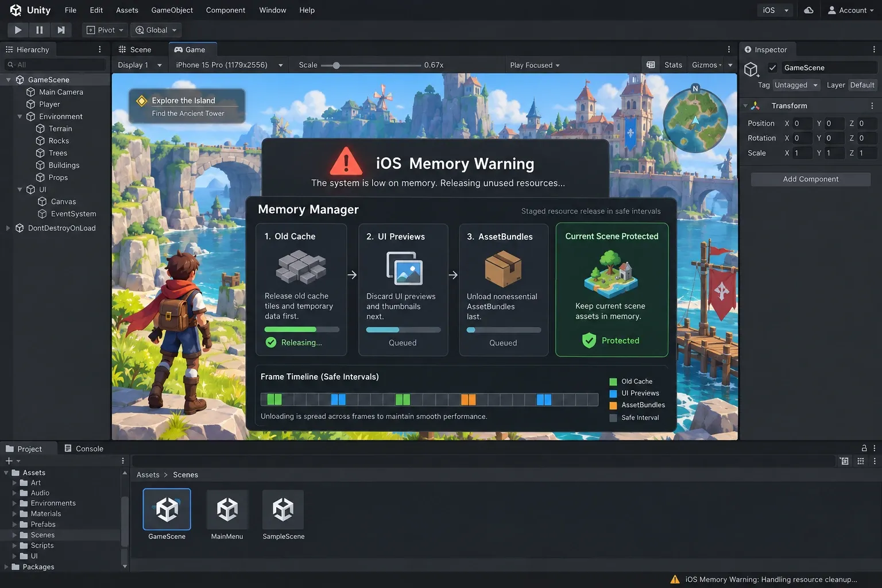Open the Play Focused dropdown
The image size is (882, 588).
click(x=535, y=65)
